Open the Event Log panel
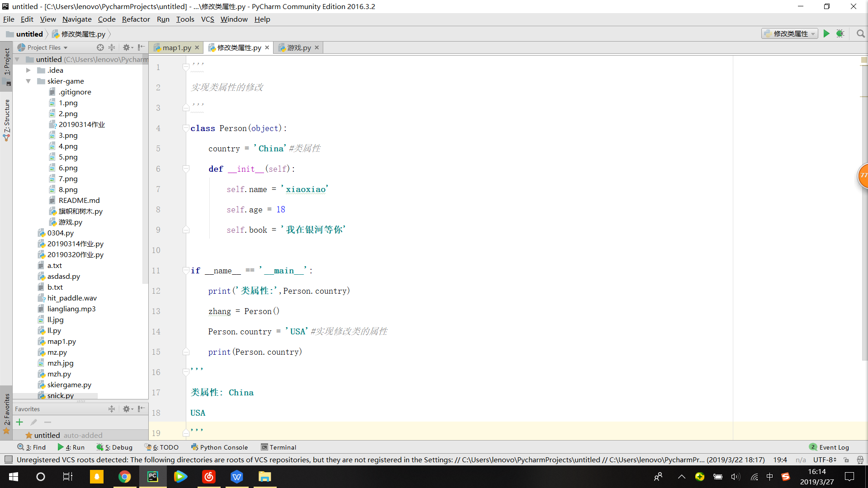The image size is (868, 488). pos(829,447)
